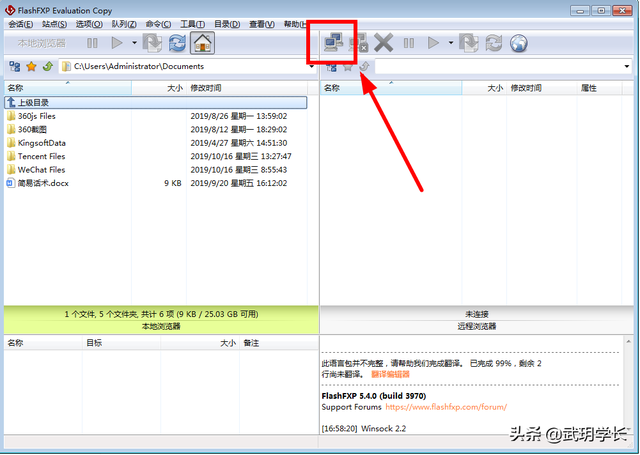Expand the remote path dropdown
This screenshot has height=455, width=640.
627,67
